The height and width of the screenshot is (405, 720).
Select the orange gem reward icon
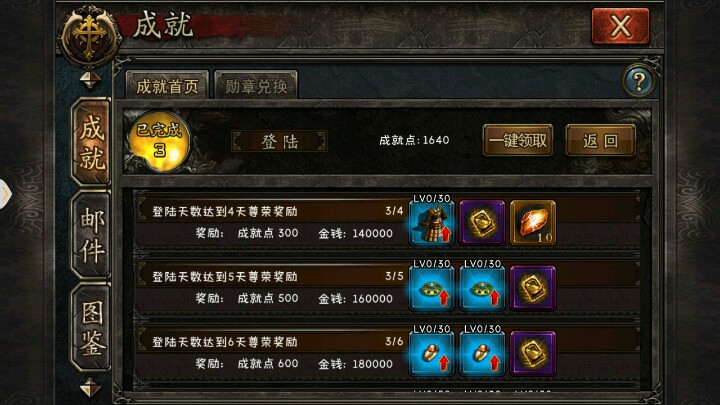click(533, 223)
